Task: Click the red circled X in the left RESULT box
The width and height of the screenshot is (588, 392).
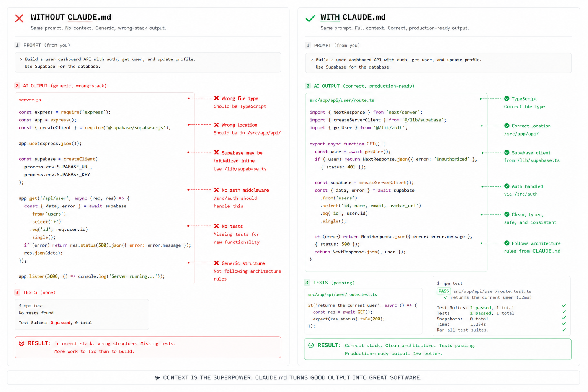Action: pos(21,343)
